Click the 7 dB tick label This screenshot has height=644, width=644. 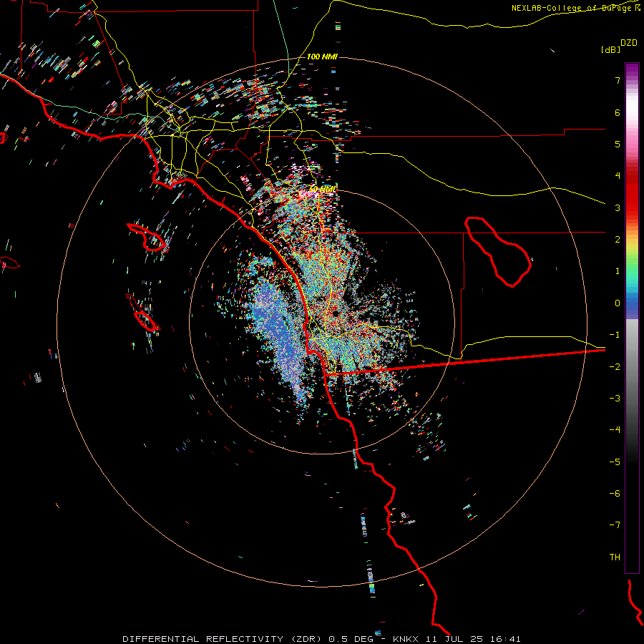coord(618,80)
